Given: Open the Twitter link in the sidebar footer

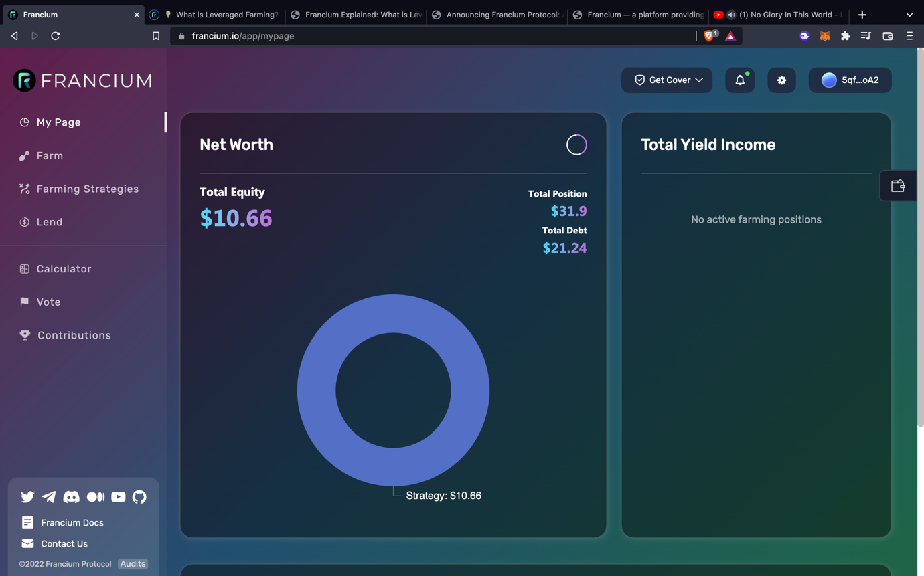Looking at the screenshot, I should click(27, 497).
